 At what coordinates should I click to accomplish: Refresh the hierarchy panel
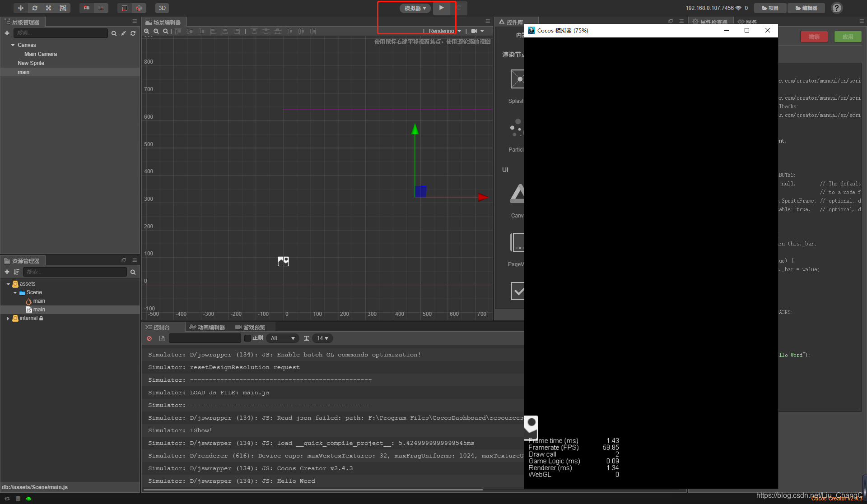(133, 33)
